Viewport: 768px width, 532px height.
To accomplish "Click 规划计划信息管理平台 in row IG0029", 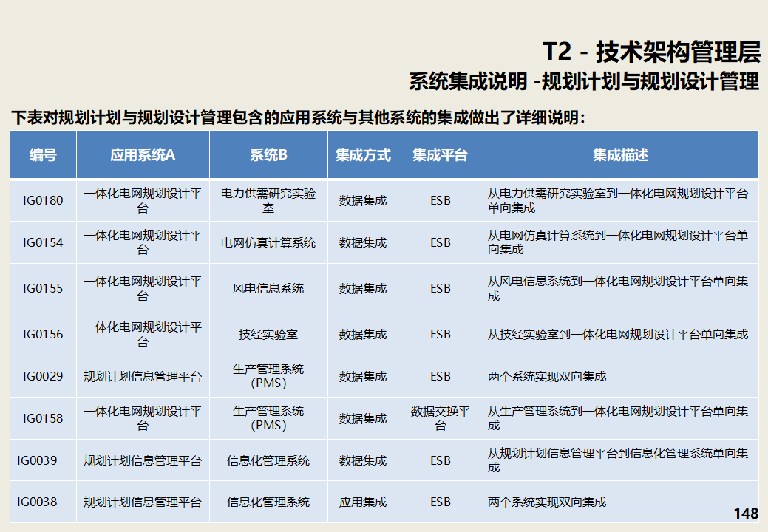I will (143, 376).
